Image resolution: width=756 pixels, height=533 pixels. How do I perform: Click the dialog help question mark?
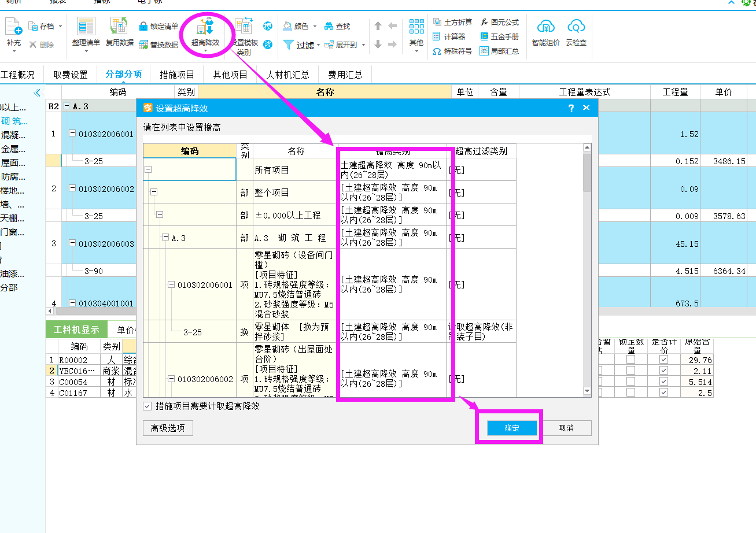coord(571,108)
